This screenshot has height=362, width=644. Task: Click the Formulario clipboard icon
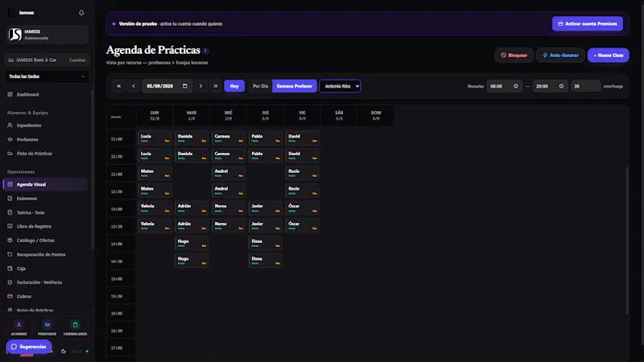click(75, 325)
